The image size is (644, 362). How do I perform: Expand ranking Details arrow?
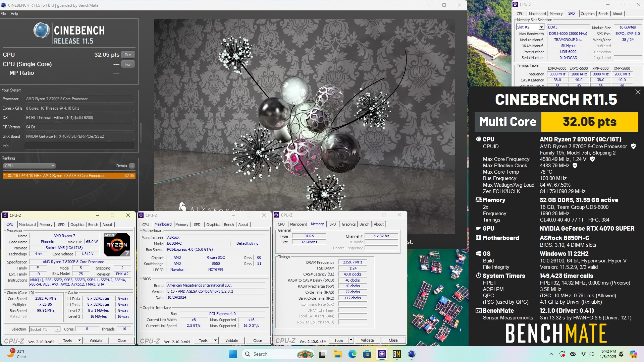[132, 166]
